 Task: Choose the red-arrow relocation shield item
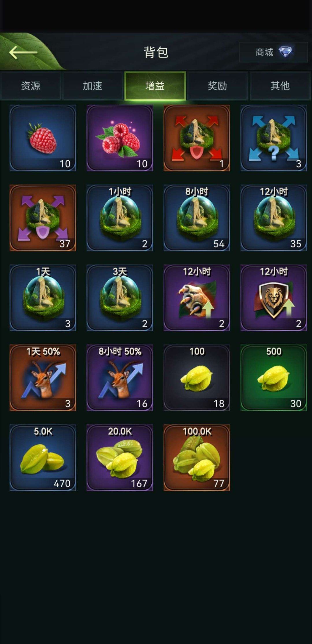[x=197, y=138]
